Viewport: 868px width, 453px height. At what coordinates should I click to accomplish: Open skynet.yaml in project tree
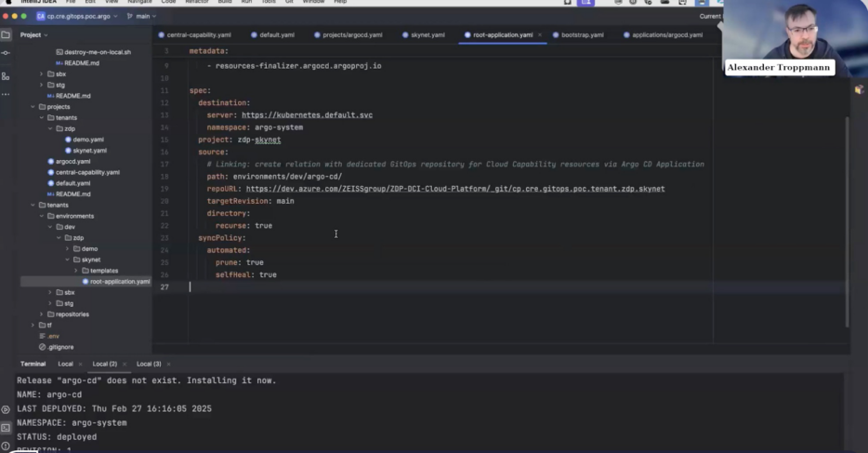point(89,151)
